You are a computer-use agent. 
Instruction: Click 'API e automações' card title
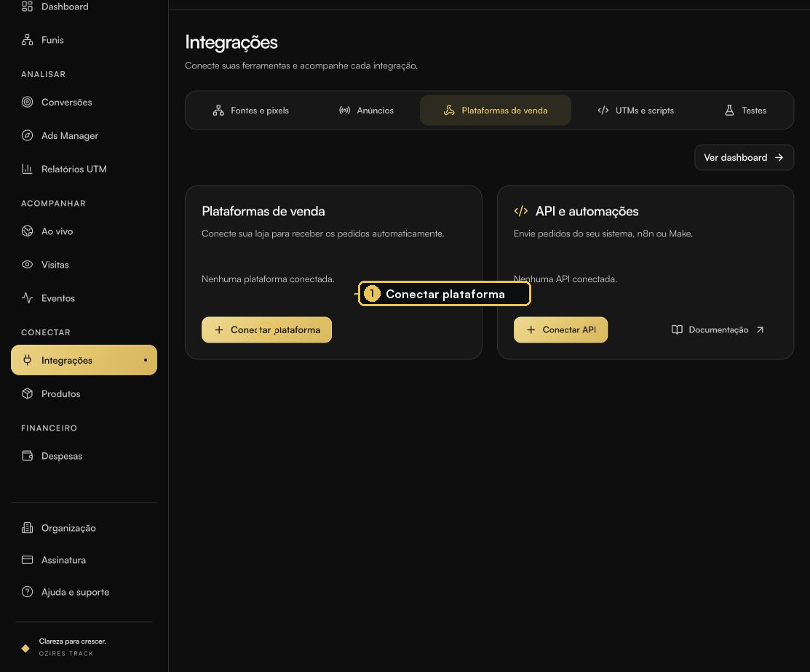tap(587, 211)
